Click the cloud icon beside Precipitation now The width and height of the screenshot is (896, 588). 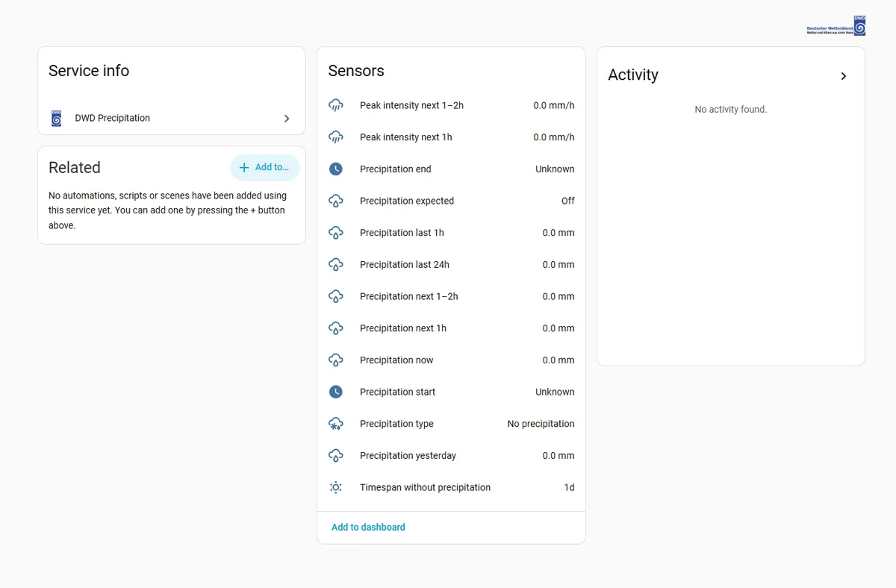coord(336,360)
